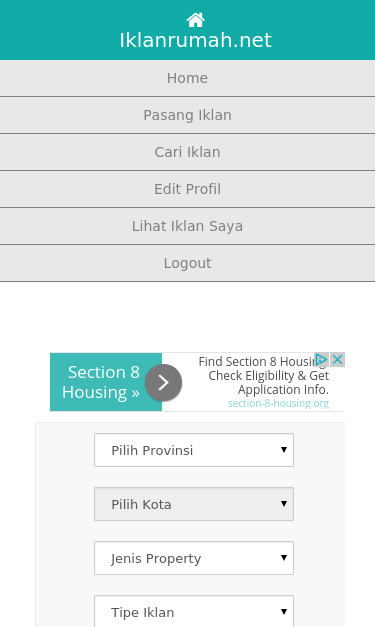Click the AdChoices triangle icon
The width and height of the screenshot is (375, 627).
point(321,359)
